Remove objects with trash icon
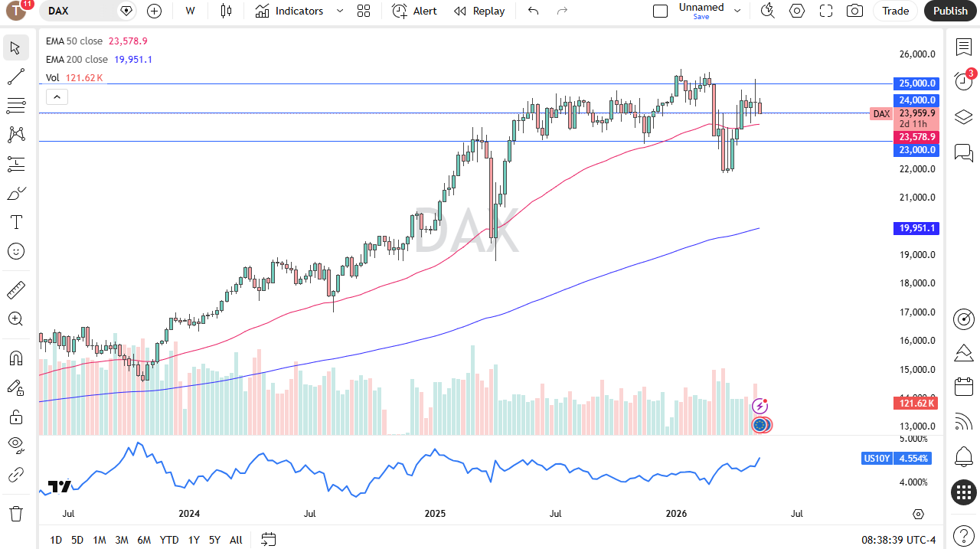This screenshot has height=549, width=980. tap(15, 513)
